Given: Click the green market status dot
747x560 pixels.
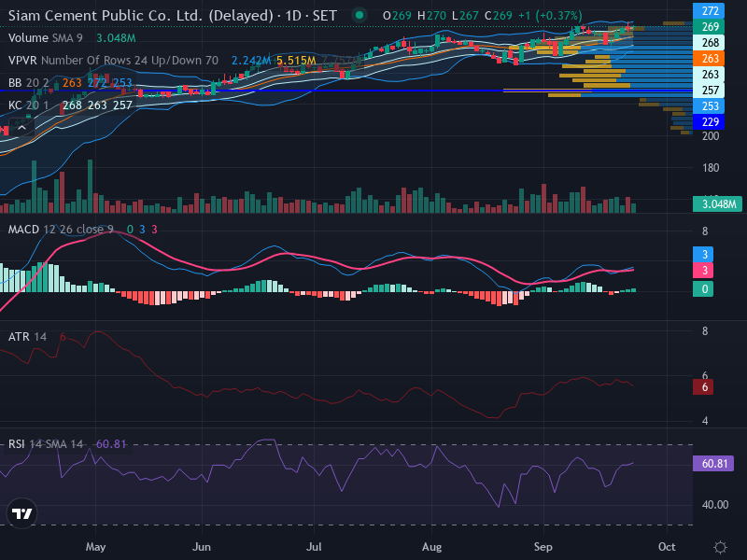Looking at the screenshot, I should point(359,15).
